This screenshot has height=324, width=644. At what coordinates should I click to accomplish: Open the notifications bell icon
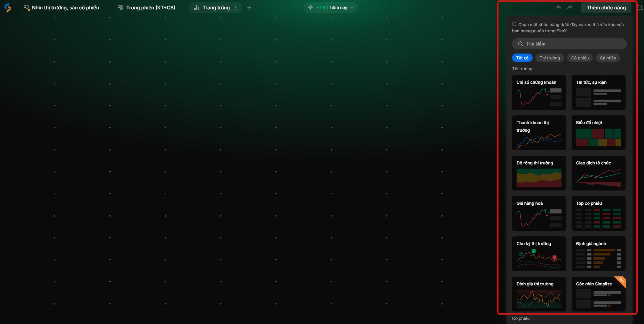click(640, 8)
